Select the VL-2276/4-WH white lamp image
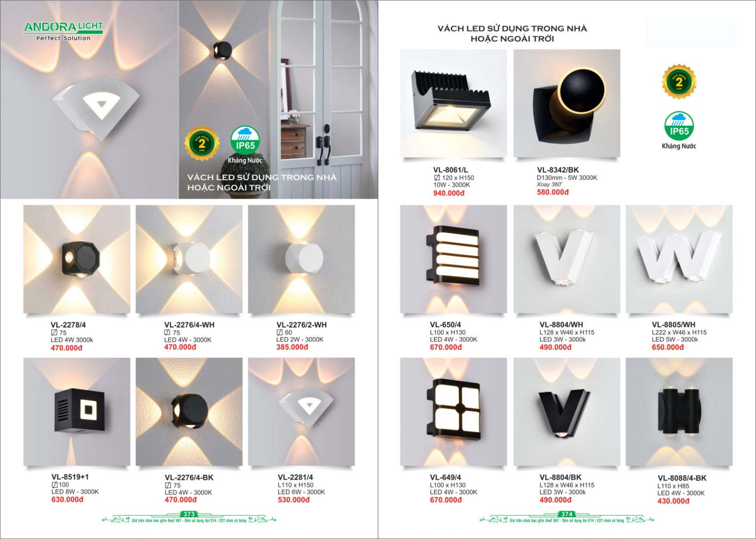 (189, 259)
